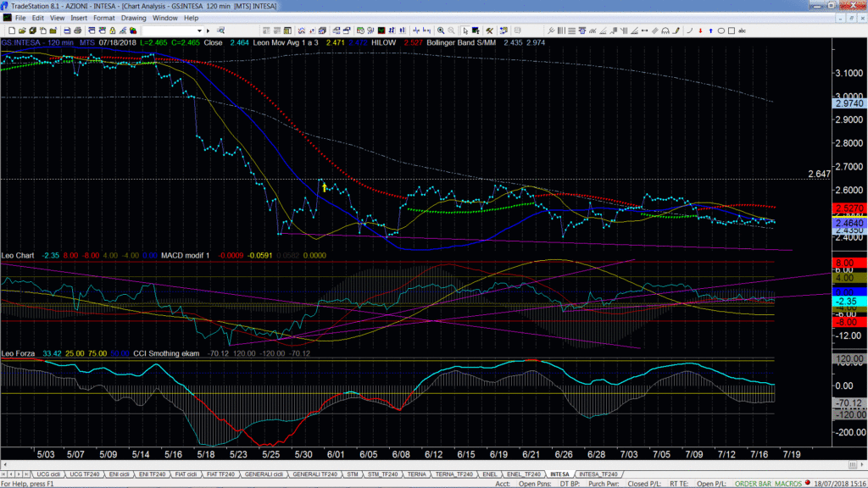Click the Zoom Out magnifier icon
Viewport: 868px width, 488px height.
pos(451,31)
